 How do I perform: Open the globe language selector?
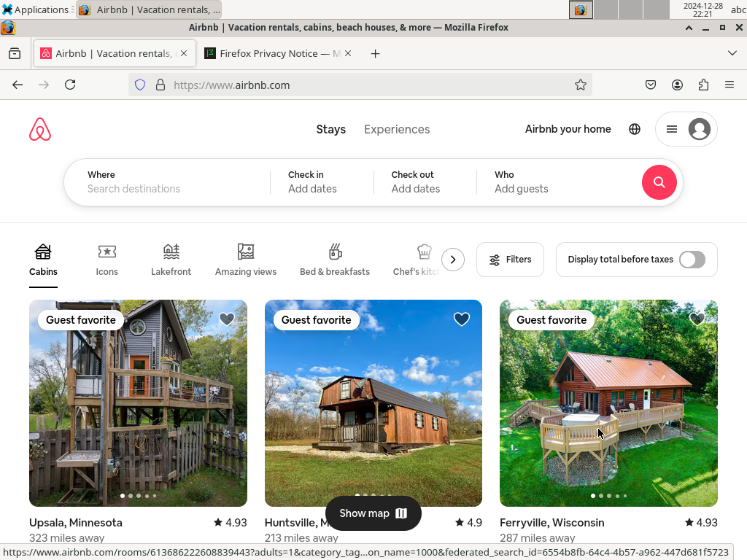(x=634, y=129)
